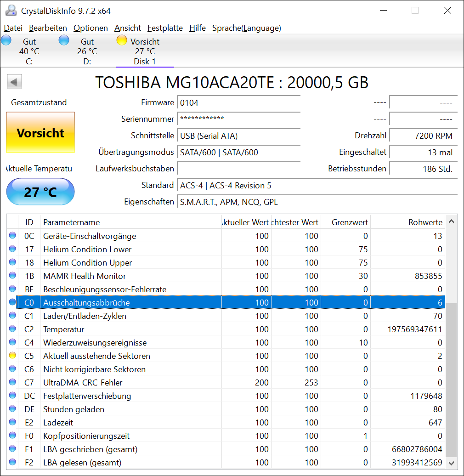Click the yellow orb of Aktuell ausstehende Sektoren
This screenshot has height=476, width=464.
pyautogui.click(x=12, y=355)
